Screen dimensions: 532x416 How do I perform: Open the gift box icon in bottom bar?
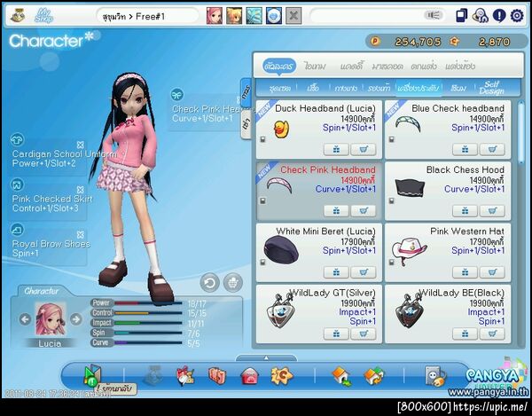coord(185,376)
